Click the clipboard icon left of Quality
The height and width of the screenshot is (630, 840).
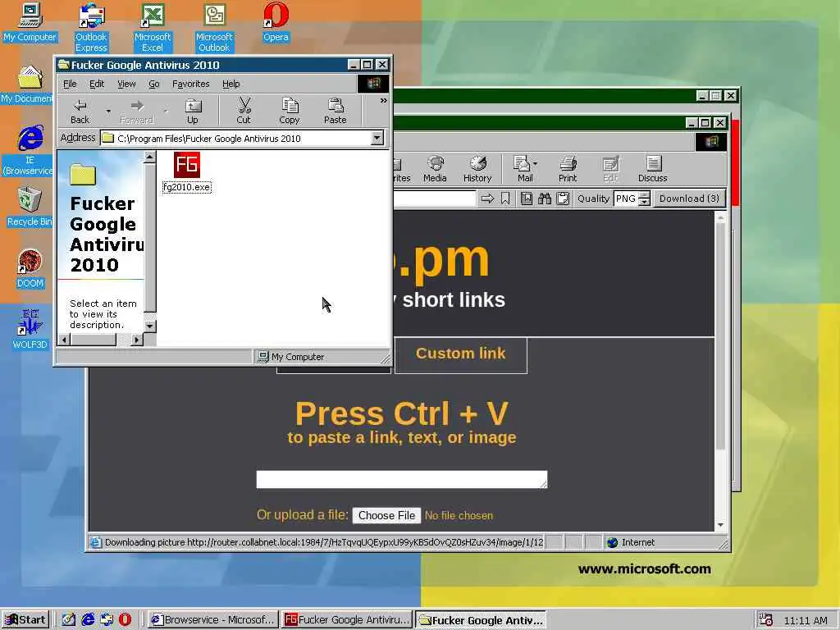click(563, 199)
